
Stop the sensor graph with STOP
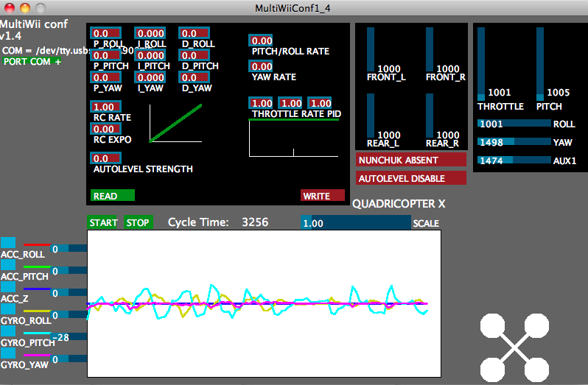138,222
